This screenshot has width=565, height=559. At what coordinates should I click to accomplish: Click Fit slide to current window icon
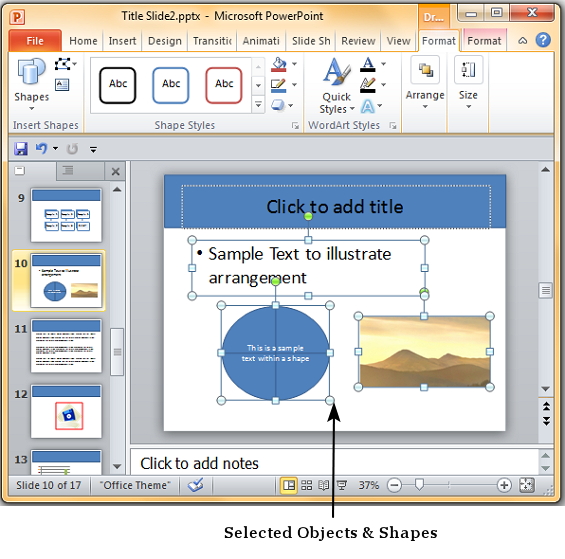click(526, 485)
